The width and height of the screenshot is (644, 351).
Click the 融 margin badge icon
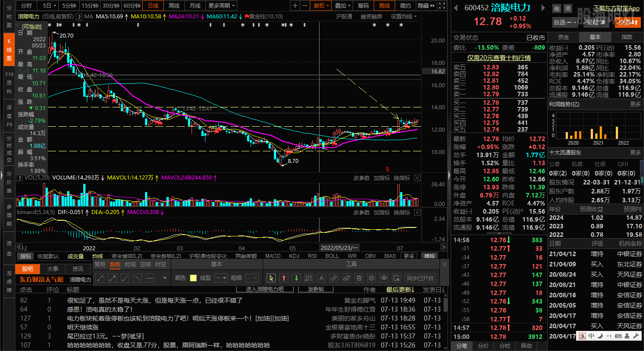click(556, 9)
